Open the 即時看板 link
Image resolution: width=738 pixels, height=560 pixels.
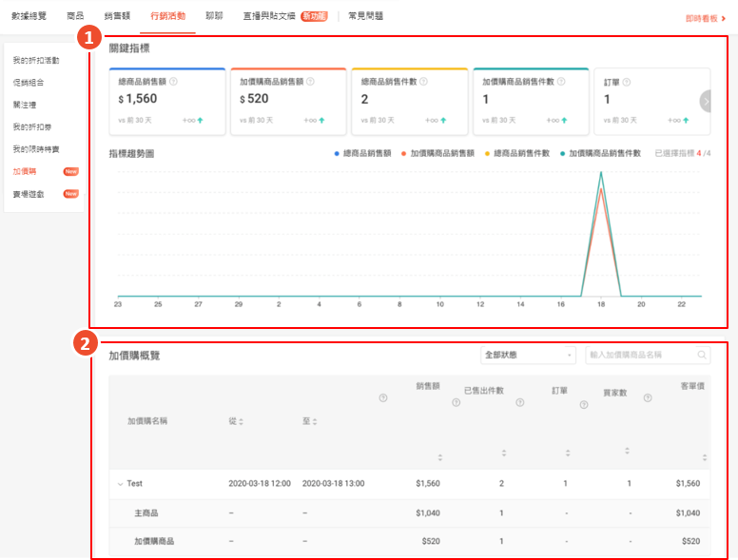[706, 17]
